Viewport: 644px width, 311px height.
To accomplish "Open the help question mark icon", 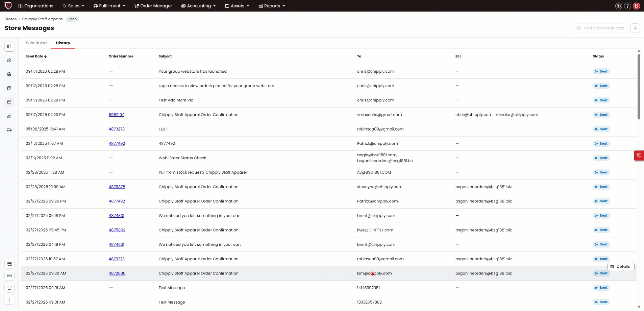I will (627, 6).
